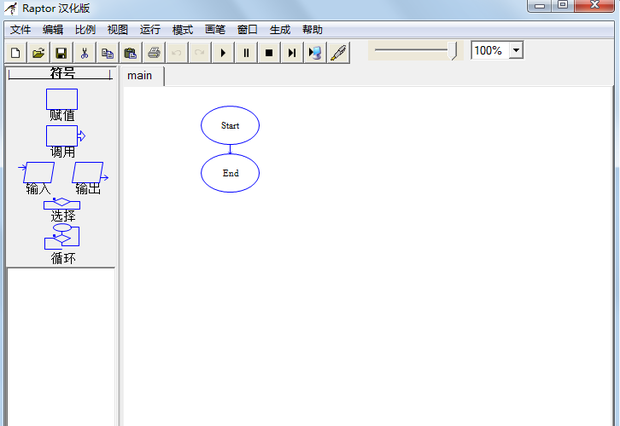Expand the 100% zoom dropdown arrow

tap(516, 51)
